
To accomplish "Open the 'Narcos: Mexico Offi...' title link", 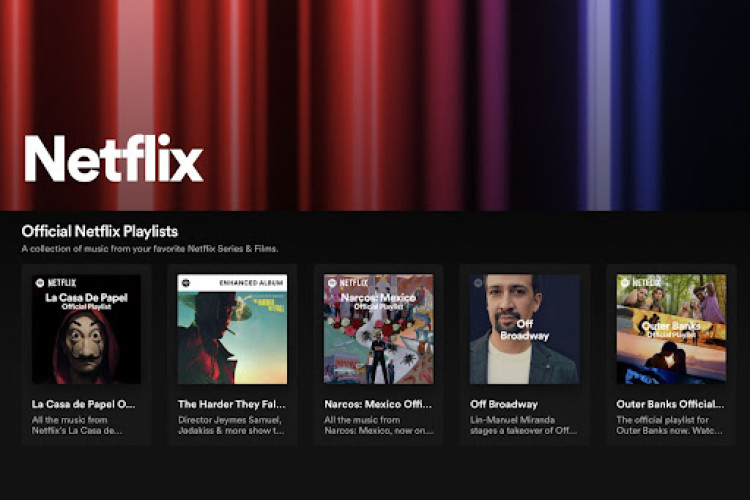I will tap(377, 404).
